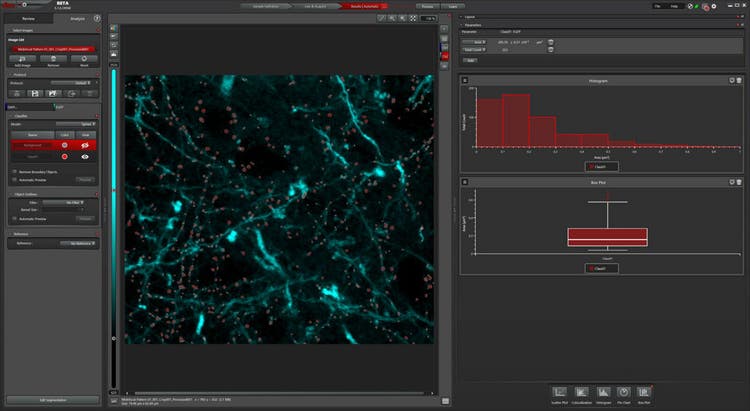
Task: Delete the Box Plot chart
Action: point(739,182)
